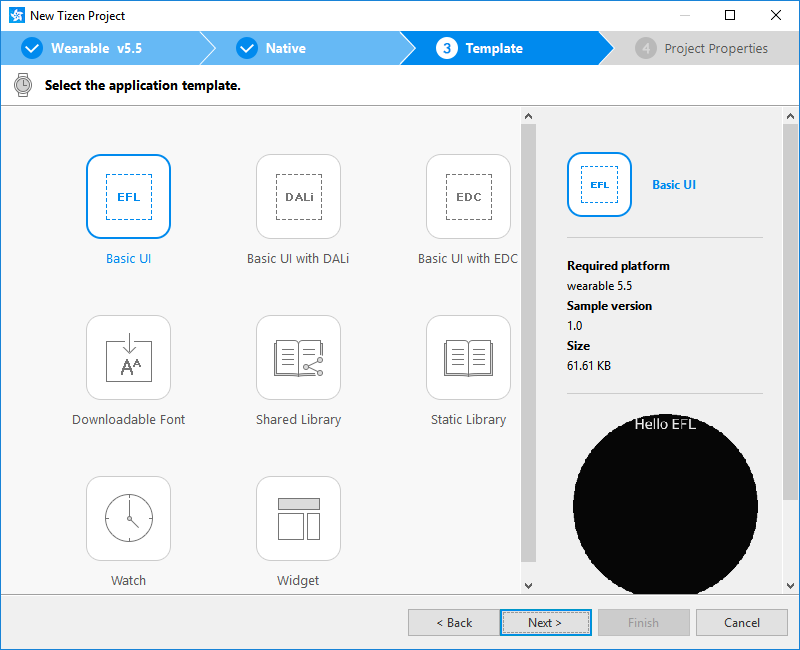This screenshot has width=800, height=650.
Task: Click the template list scrollbar down arrow
Action: (528, 585)
